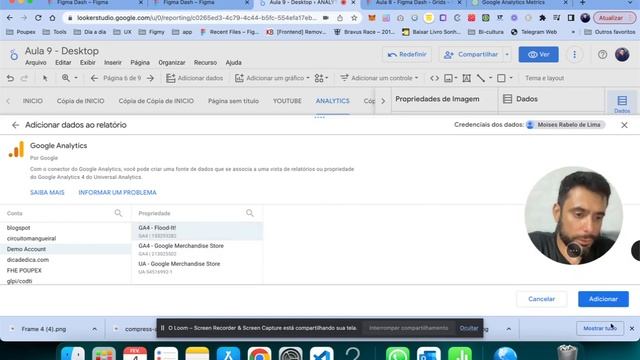Select the shape rectangle tool

(x=501, y=78)
